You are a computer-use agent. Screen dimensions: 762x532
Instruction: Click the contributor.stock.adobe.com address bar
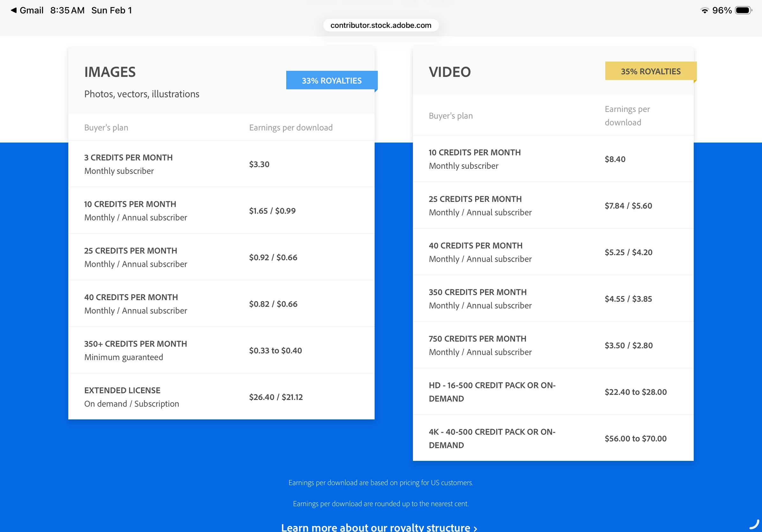pos(381,25)
